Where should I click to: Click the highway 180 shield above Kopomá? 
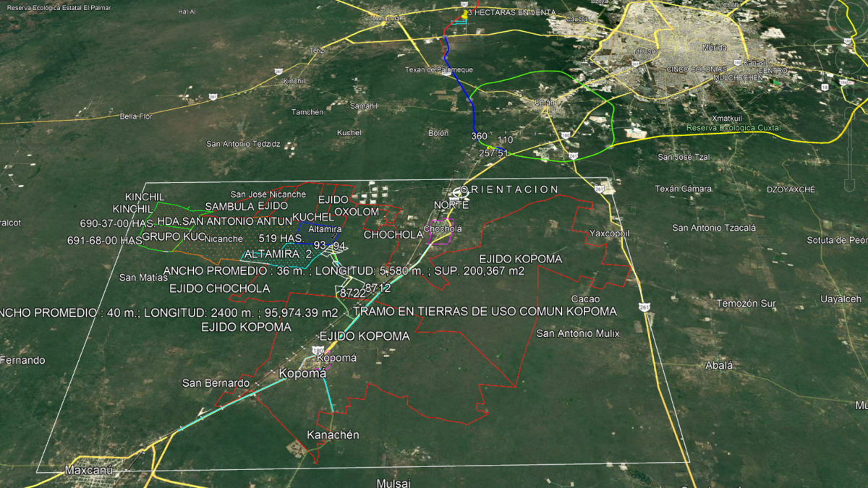click(318, 350)
